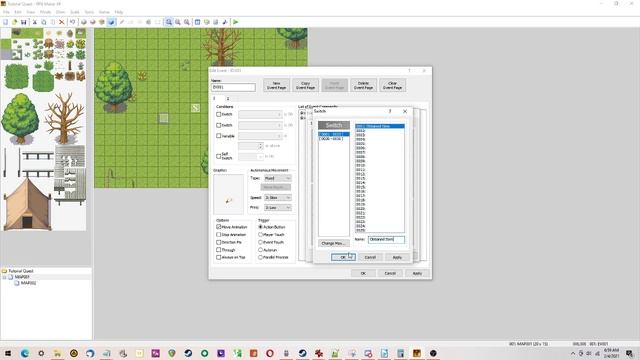Open the movement Type dropdown
The image size is (640, 360).
point(278,178)
